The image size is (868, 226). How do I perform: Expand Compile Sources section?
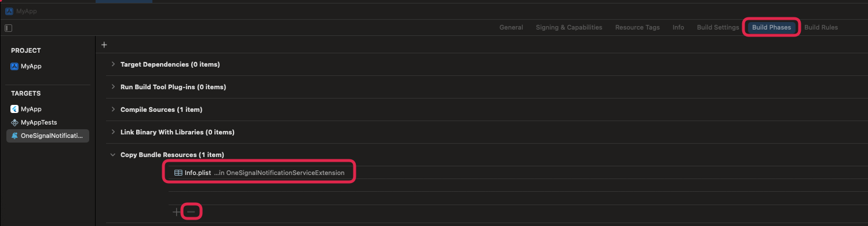(113, 110)
